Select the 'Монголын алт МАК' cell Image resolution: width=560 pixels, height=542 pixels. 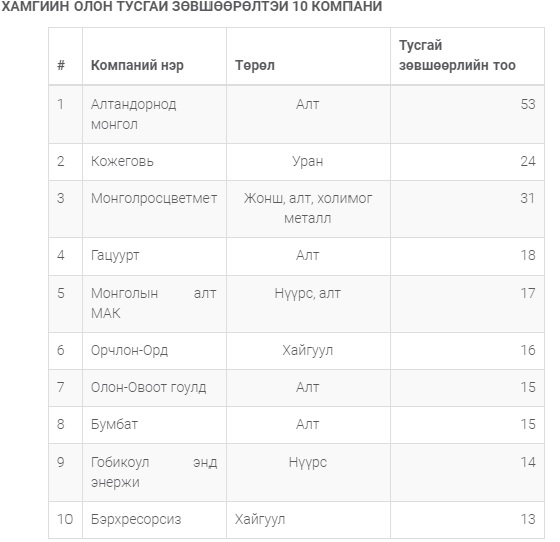click(x=154, y=304)
